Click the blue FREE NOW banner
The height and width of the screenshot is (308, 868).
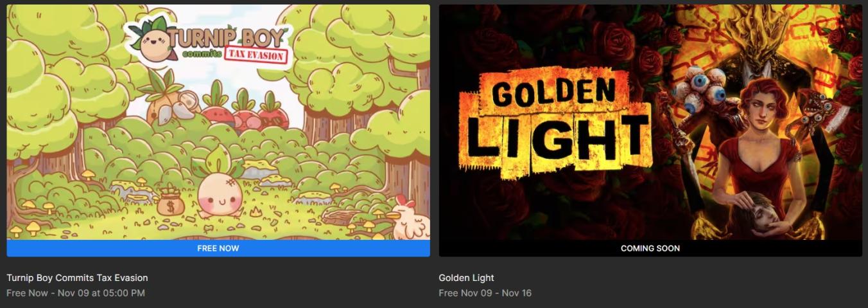click(x=218, y=248)
